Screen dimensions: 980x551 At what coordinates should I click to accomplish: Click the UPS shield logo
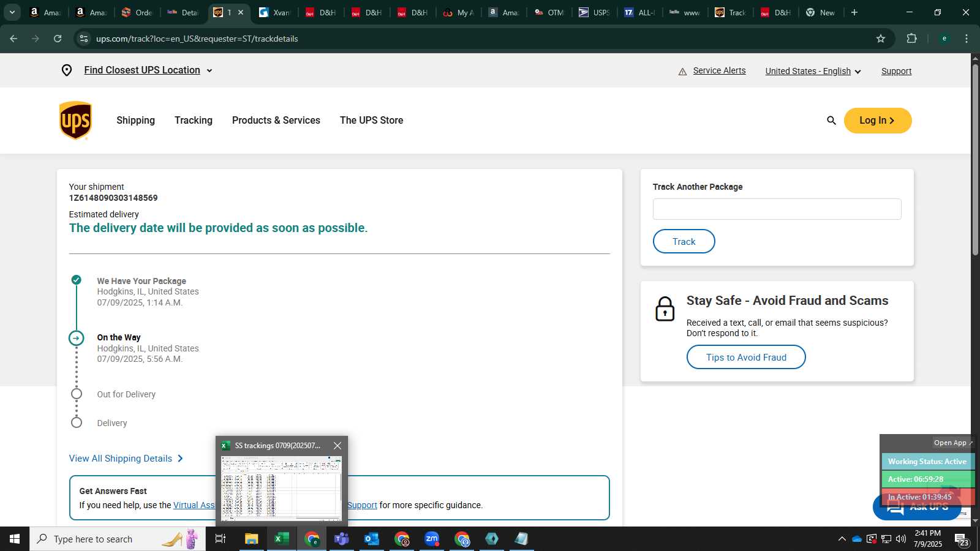75,121
